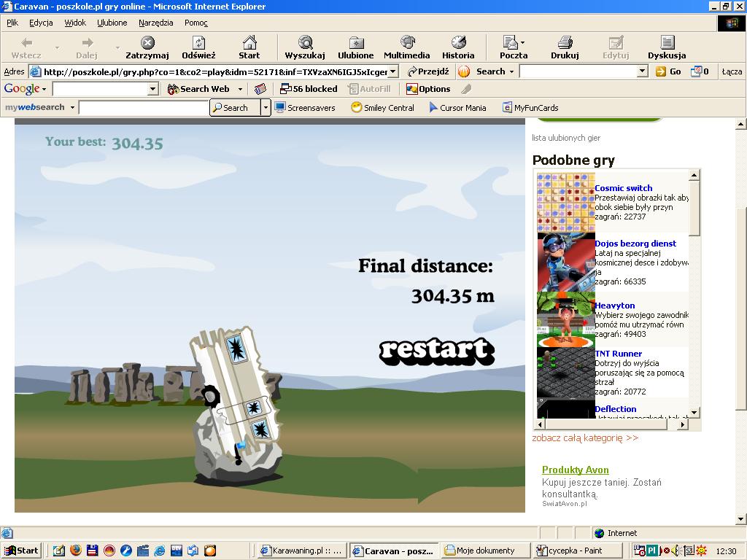This screenshot has width=747, height=560.
Task: Open the Wyszukaj search pane icon
Action: point(305,43)
